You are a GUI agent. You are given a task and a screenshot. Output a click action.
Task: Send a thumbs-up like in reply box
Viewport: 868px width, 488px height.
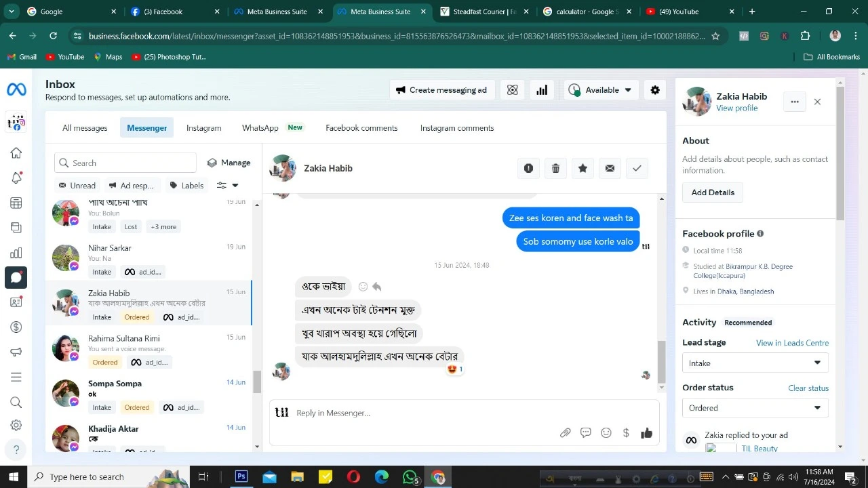[646, 432]
